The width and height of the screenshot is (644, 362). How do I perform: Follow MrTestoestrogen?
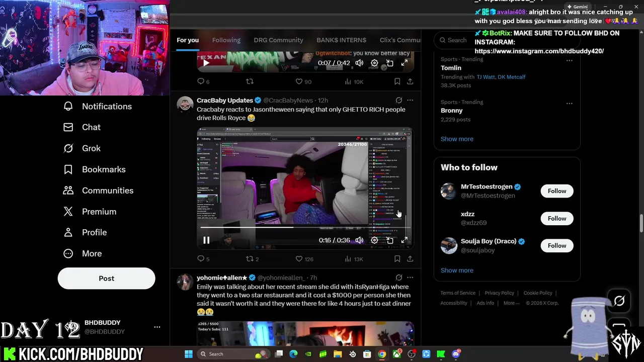(x=557, y=191)
